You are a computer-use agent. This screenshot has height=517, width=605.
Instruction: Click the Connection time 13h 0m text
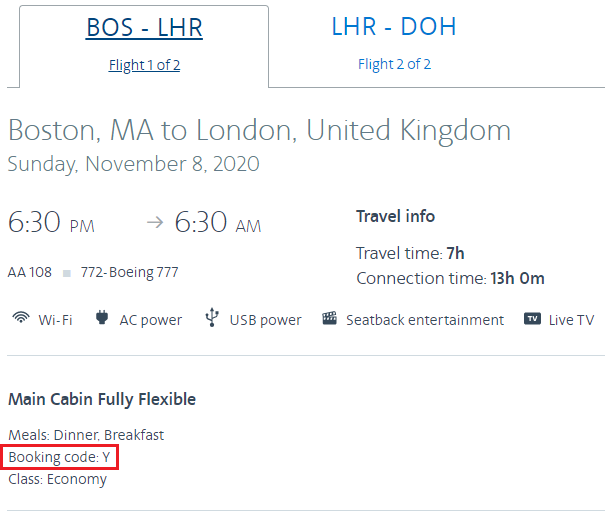point(450,278)
